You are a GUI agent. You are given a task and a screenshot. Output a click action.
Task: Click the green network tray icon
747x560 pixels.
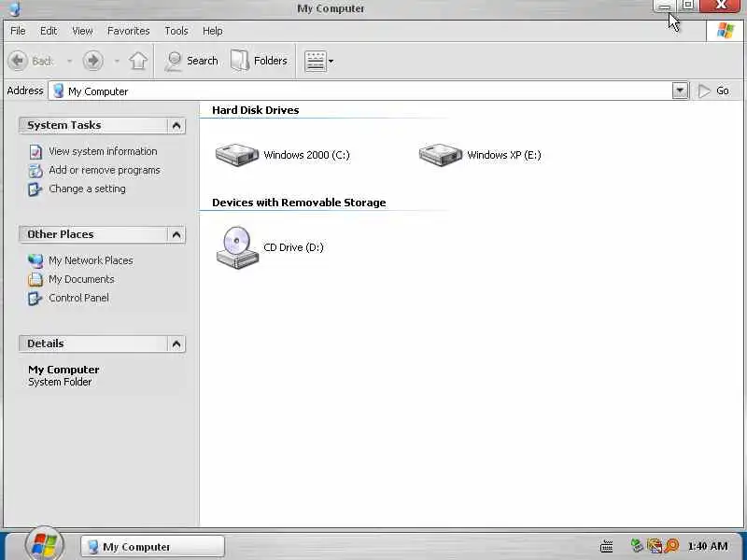coord(637,545)
